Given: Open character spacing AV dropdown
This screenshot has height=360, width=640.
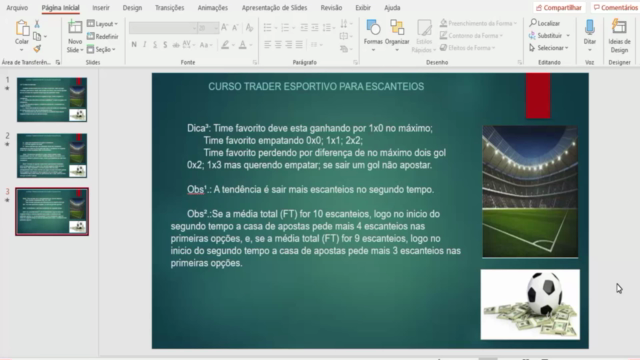Looking at the screenshot, I should click(189, 44).
